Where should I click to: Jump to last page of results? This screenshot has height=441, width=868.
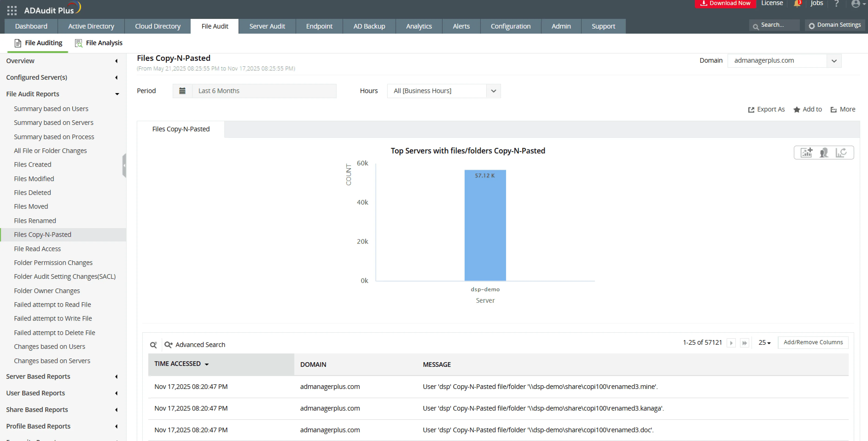[x=744, y=343]
